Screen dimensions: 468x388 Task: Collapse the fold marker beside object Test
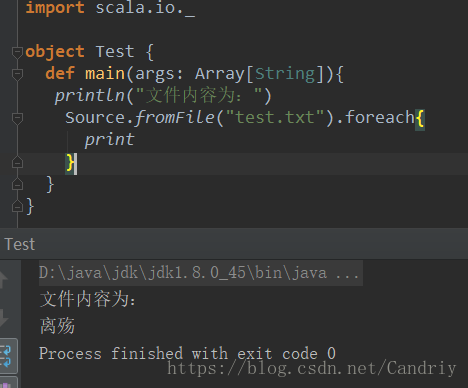tap(17, 52)
